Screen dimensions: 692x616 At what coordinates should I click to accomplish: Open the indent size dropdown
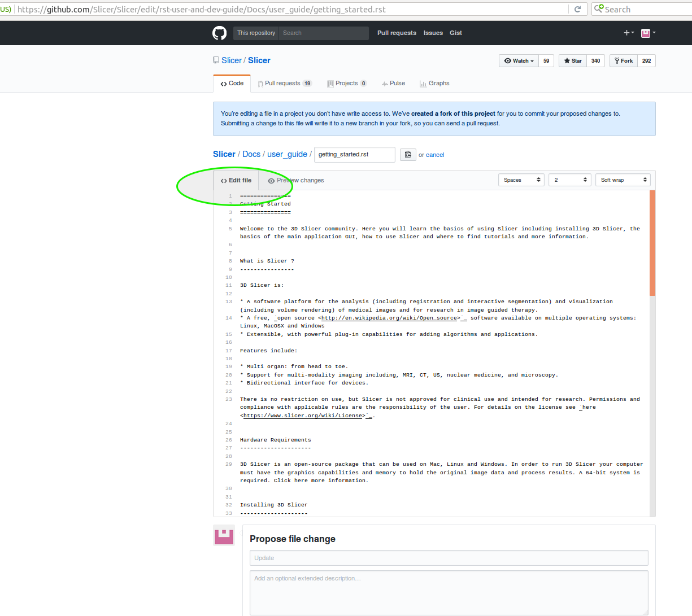[569, 180]
